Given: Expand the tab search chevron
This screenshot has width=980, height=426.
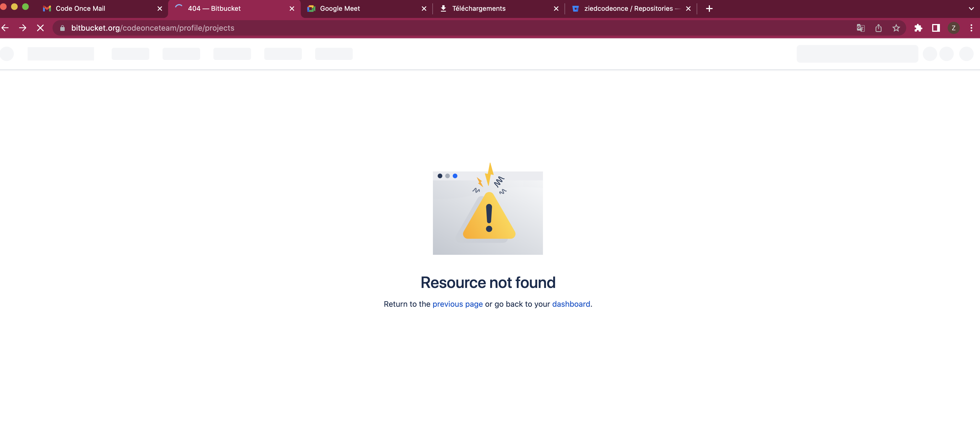Looking at the screenshot, I should (971, 8).
